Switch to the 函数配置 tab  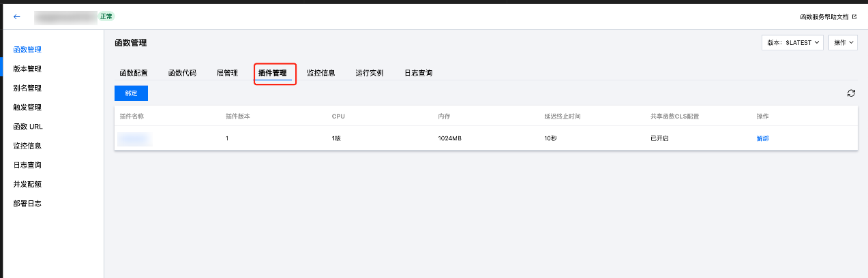134,73
